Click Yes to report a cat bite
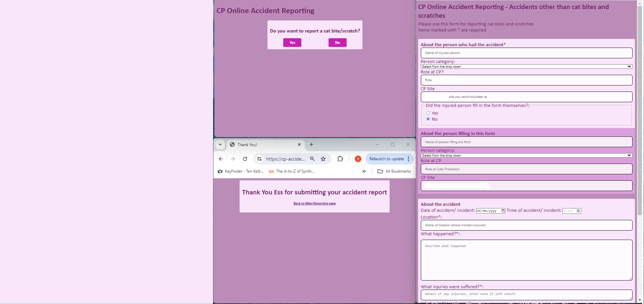 pyautogui.click(x=292, y=43)
